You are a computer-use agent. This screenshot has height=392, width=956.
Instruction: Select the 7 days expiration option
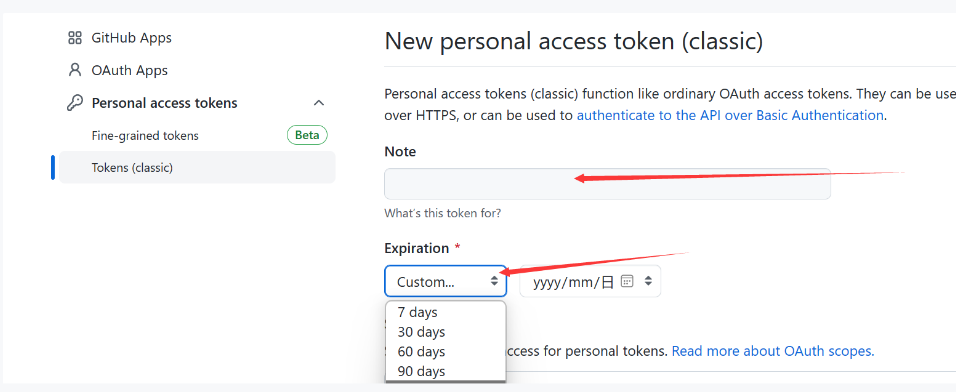click(x=446, y=312)
